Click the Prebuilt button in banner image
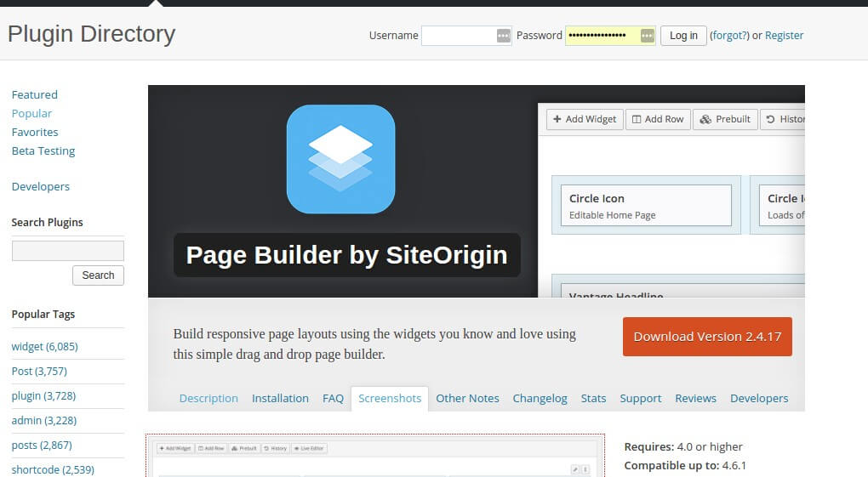The height and width of the screenshot is (477, 868). pos(725,119)
